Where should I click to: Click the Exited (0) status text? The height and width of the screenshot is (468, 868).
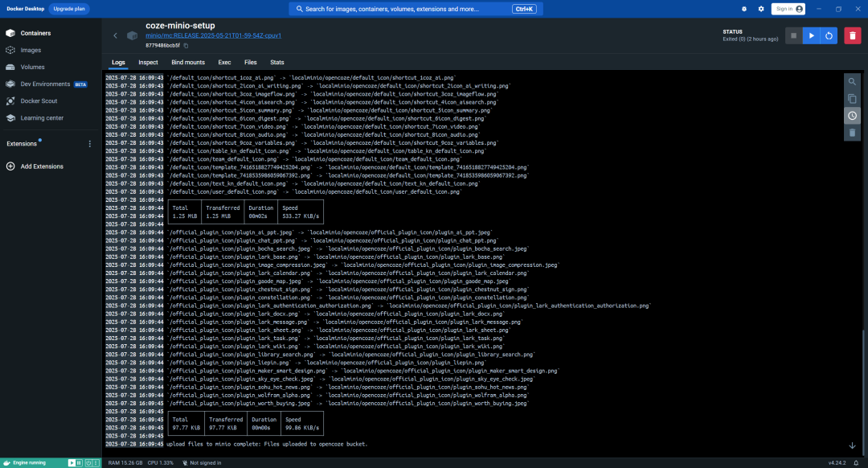750,39
